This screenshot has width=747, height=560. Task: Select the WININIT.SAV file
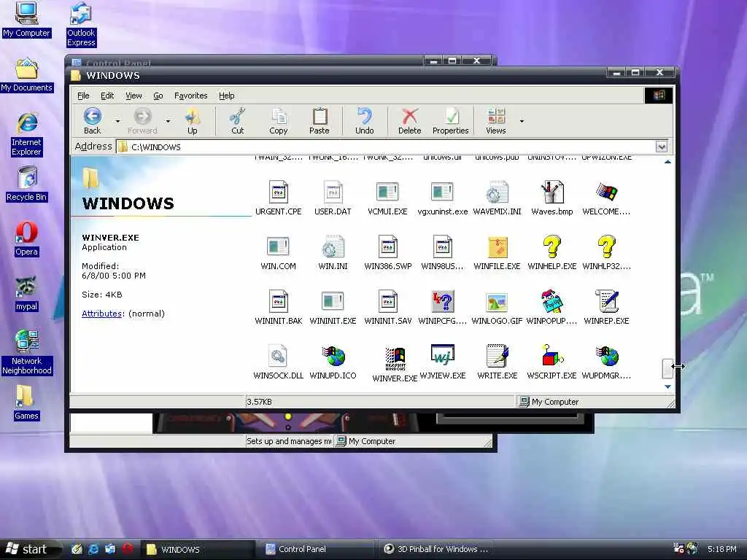387,308
